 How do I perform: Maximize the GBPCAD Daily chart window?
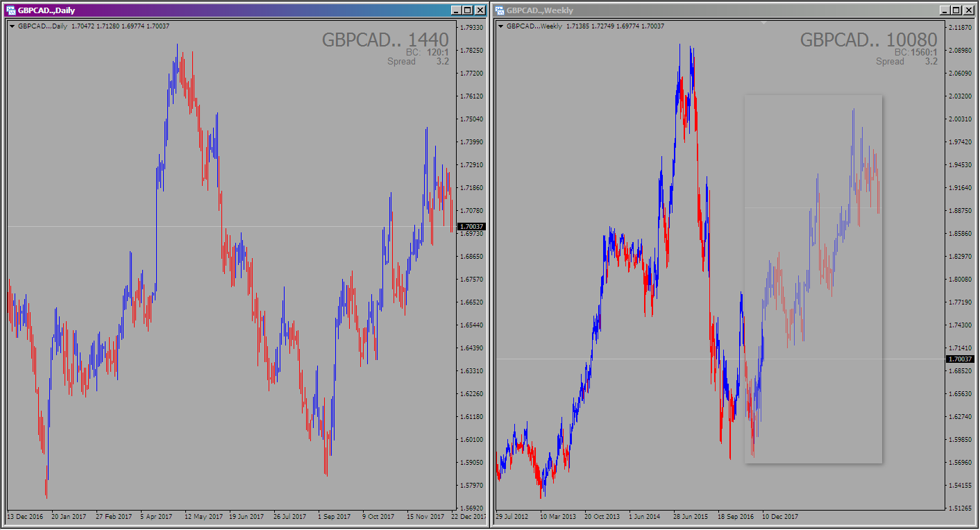pyautogui.click(x=467, y=10)
